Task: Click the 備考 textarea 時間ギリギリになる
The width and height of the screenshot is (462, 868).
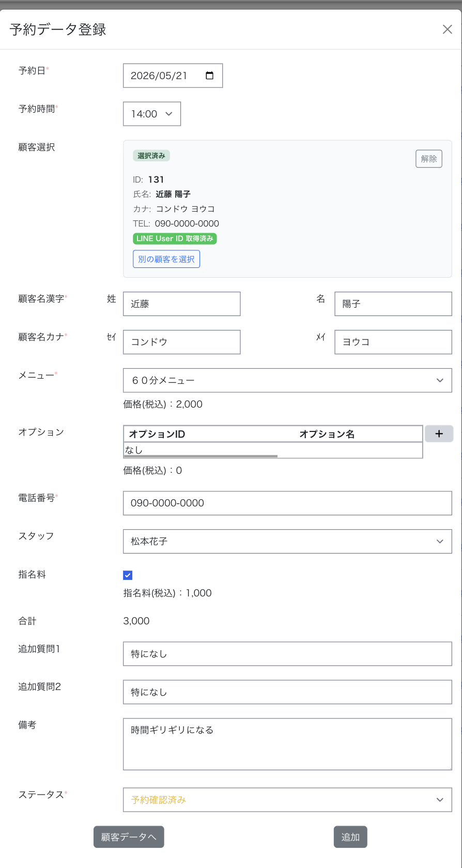Action: (287, 744)
